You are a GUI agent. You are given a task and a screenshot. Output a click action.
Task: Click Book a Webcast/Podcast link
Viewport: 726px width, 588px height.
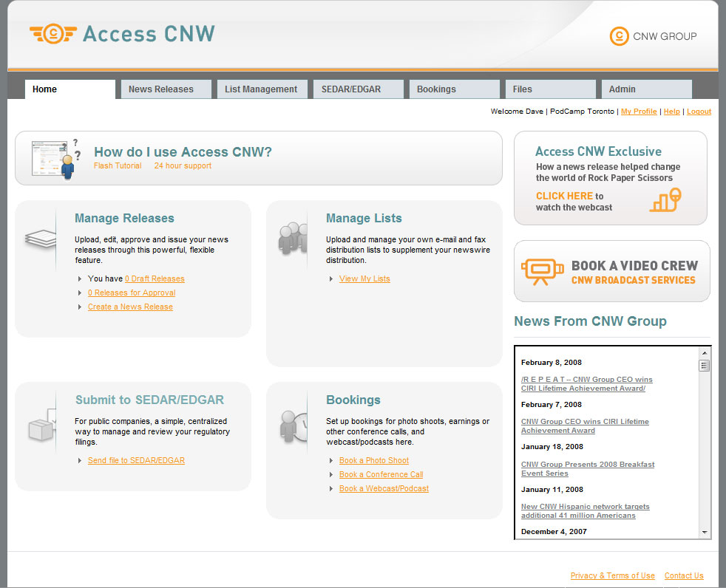tap(384, 488)
